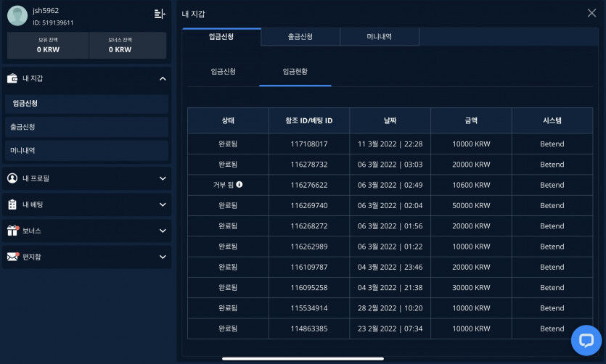
Task: Click the wallet icon beside 내 지갑
Action: point(12,78)
